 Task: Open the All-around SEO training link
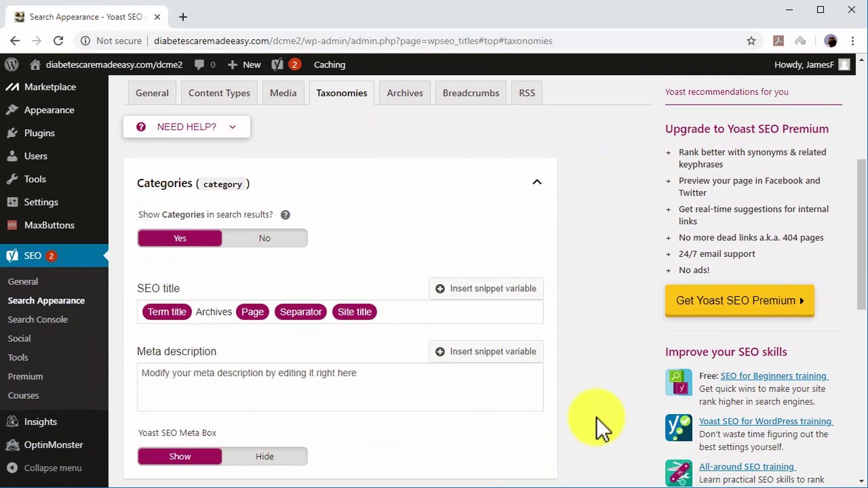[747, 466]
